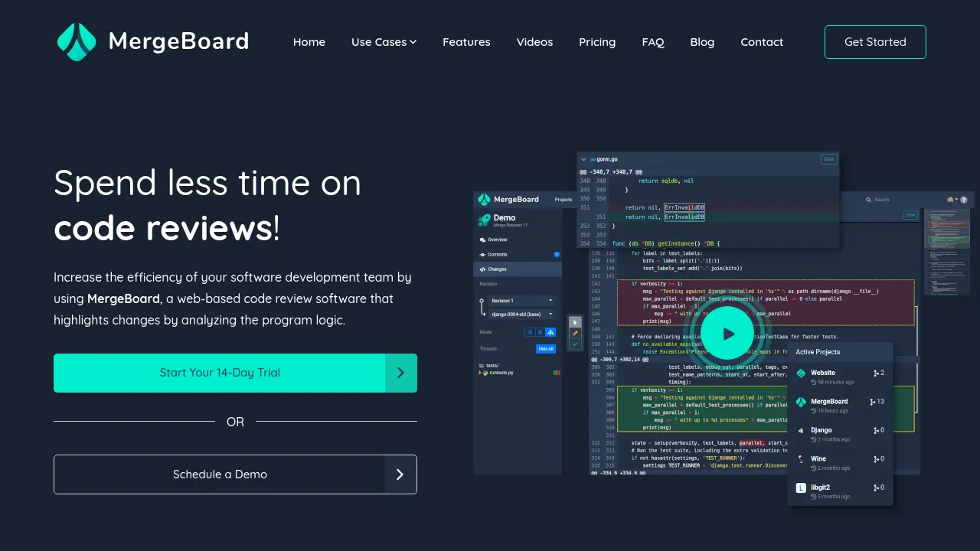The width and height of the screenshot is (980, 551).
Task: Click merge request count icon for Website
Action: pyautogui.click(x=876, y=373)
